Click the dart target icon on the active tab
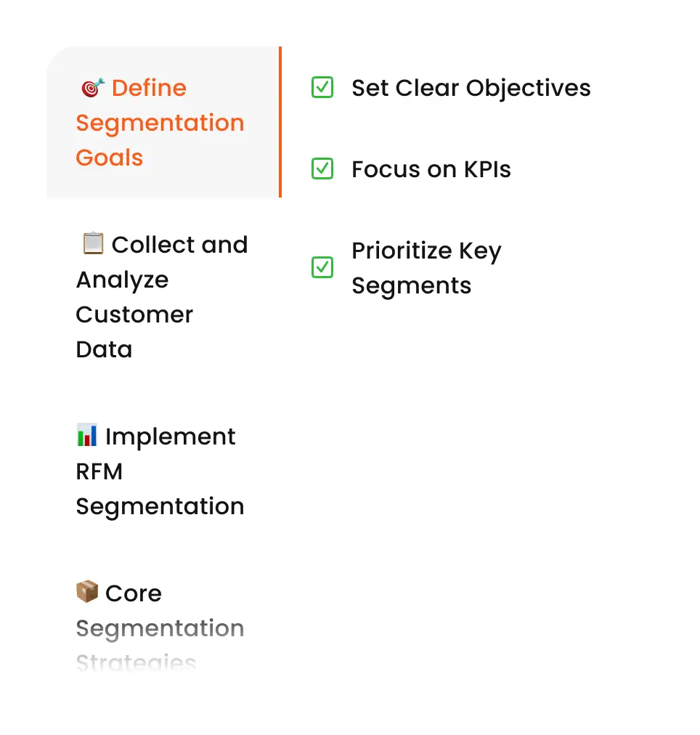Viewport: 700px width, 735px height. (93, 88)
